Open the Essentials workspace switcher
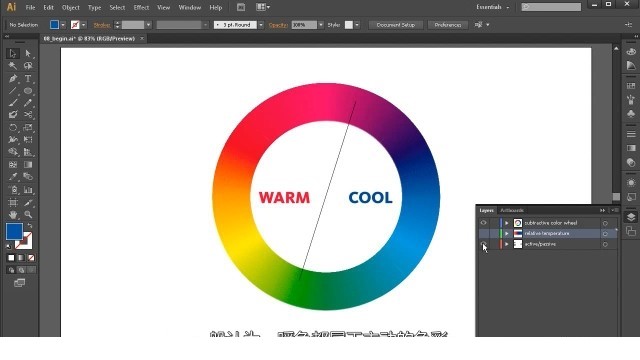The image size is (640, 360). pos(493,7)
